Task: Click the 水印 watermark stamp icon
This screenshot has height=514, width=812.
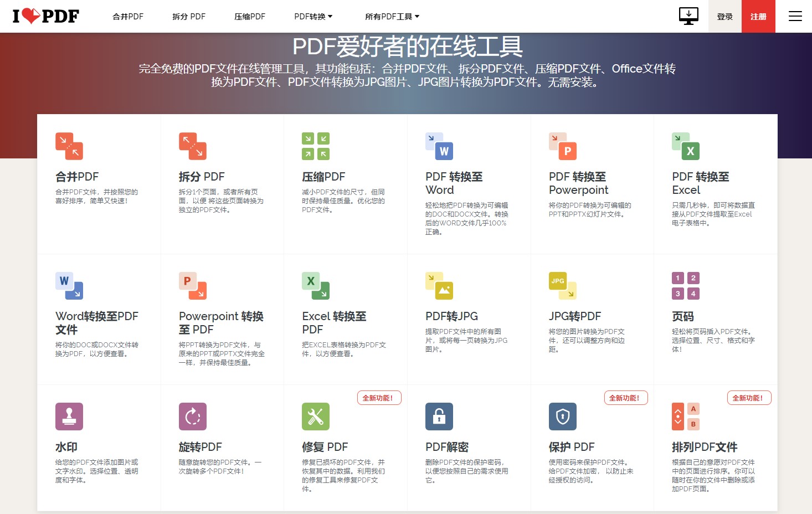Action: click(x=69, y=417)
